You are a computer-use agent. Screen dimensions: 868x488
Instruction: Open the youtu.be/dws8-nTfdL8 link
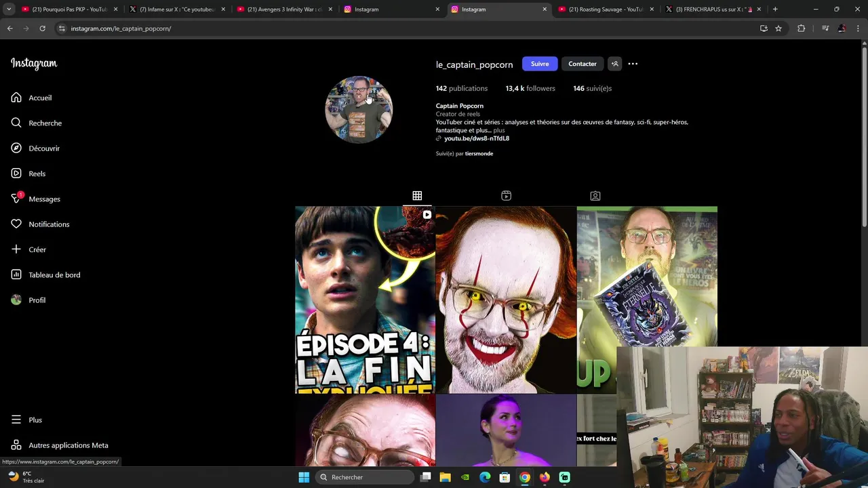pos(477,138)
